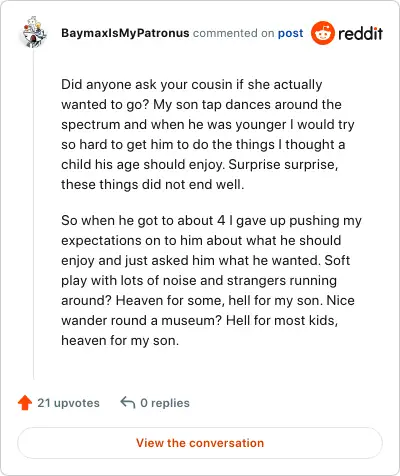Click the line starting "So when he got to about 4"
Image resolution: width=400 pixels, height=476 pixels.
pyautogui.click(x=211, y=221)
